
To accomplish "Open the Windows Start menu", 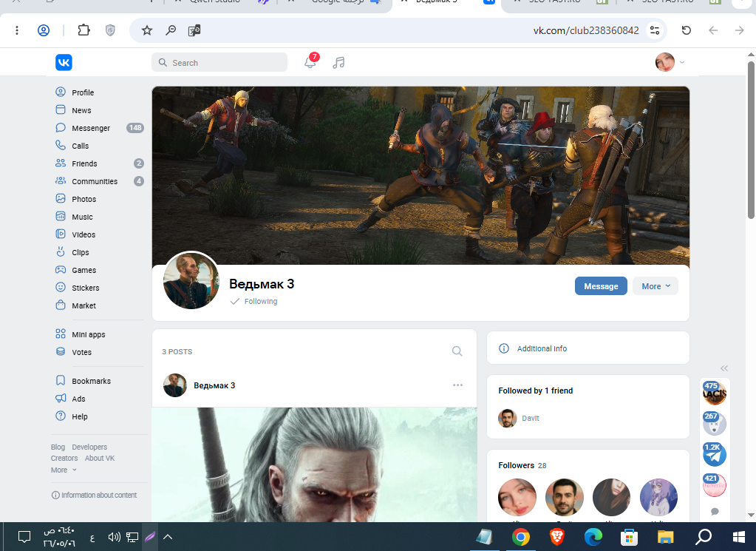I will tap(739, 536).
